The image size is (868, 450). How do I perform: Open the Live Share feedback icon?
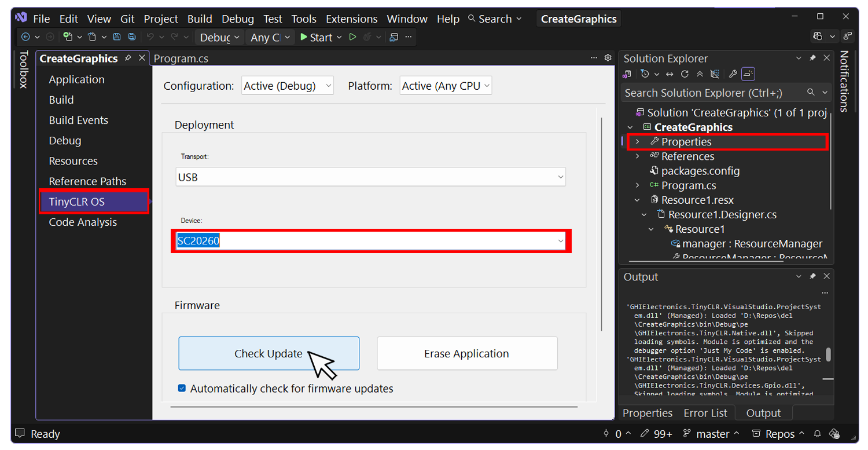(848, 36)
